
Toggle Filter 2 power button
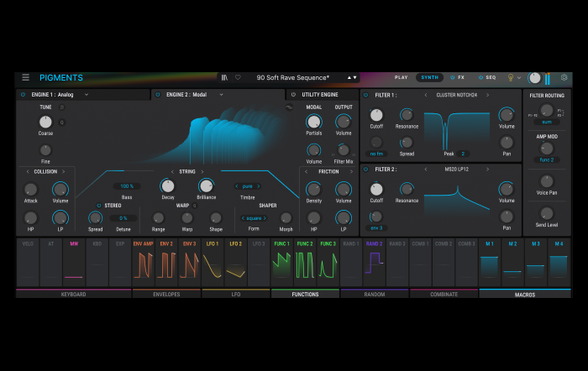click(x=366, y=170)
